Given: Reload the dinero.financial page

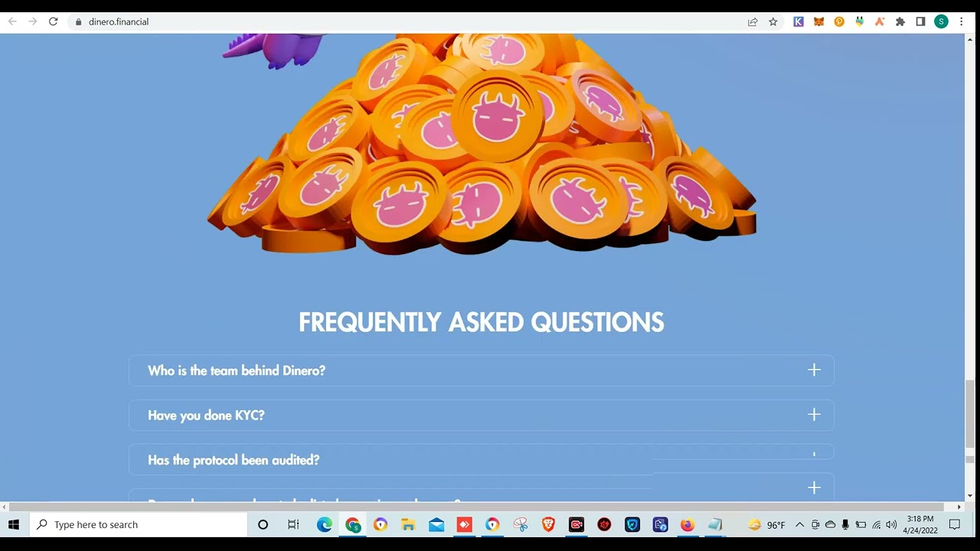Looking at the screenshot, I should click(x=53, y=21).
